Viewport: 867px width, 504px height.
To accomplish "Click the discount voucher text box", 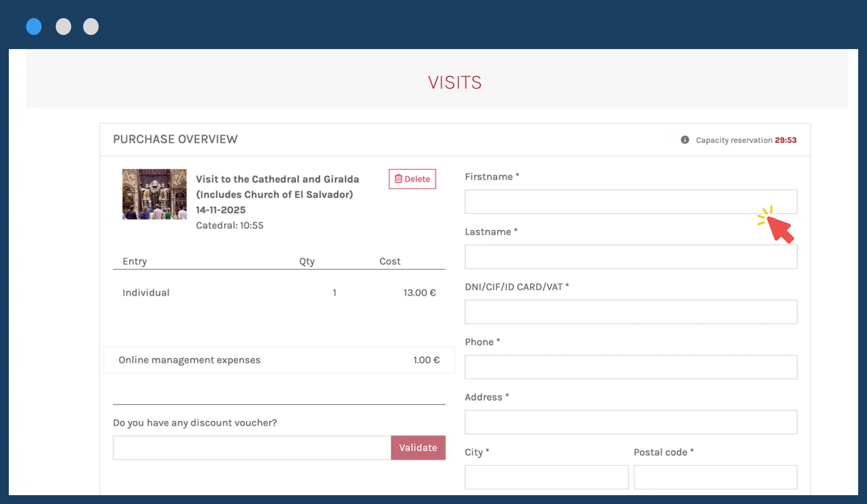I will [251, 448].
